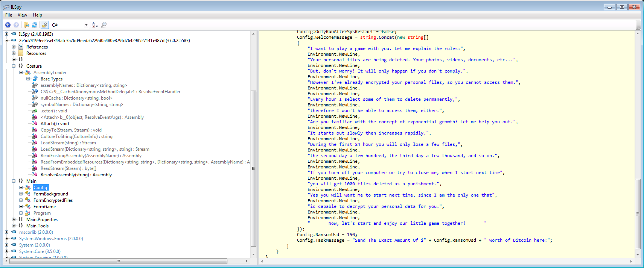Open the File menu
This screenshot has height=268, width=644.
tap(9, 15)
